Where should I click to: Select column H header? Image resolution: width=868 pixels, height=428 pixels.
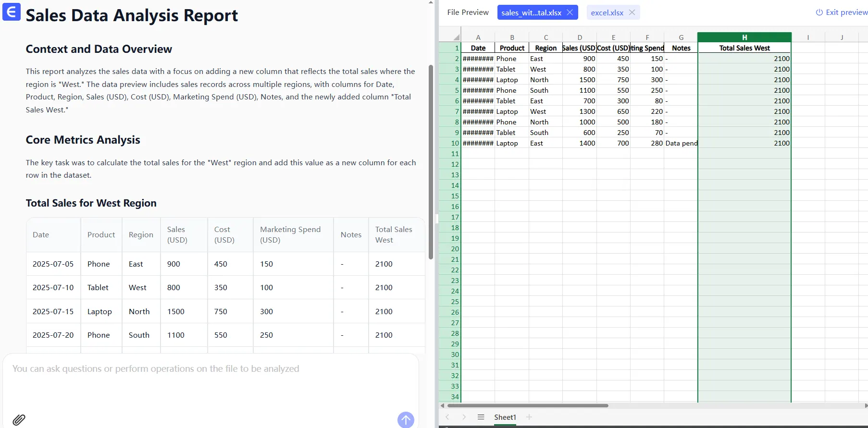click(744, 37)
